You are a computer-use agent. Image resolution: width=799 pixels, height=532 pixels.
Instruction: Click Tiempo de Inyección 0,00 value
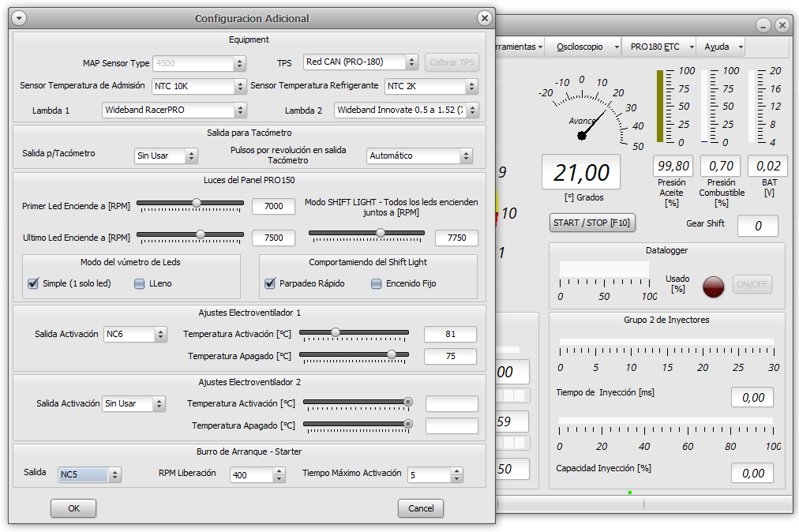752,398
